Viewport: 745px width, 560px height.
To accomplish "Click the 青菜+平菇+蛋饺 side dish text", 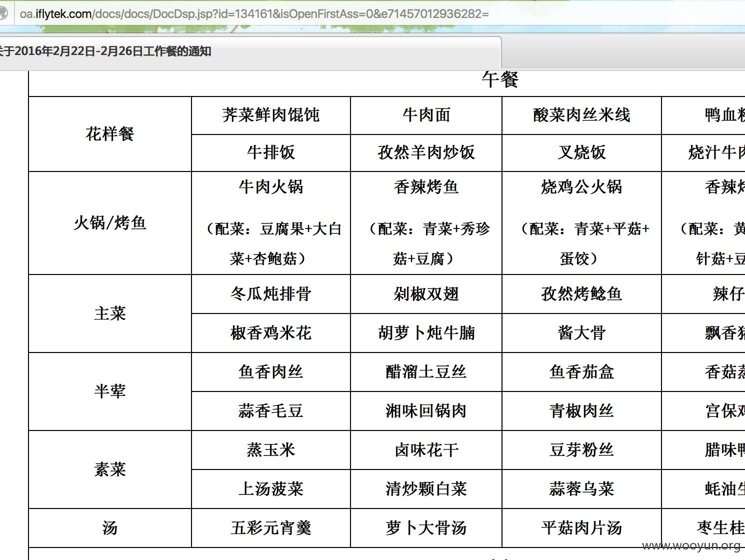I will (x=584, y=244).
